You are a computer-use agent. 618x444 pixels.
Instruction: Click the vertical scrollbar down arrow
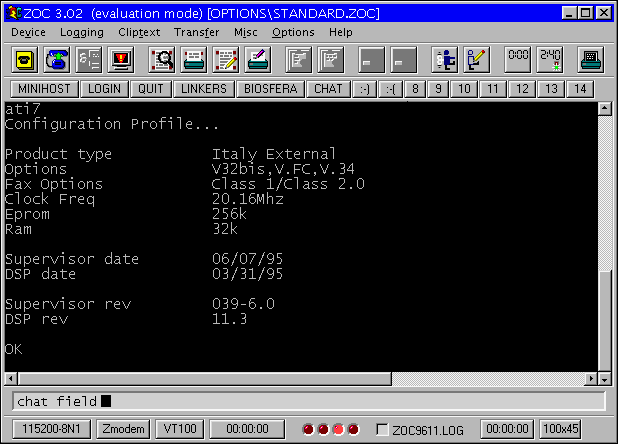click(603, 379)
